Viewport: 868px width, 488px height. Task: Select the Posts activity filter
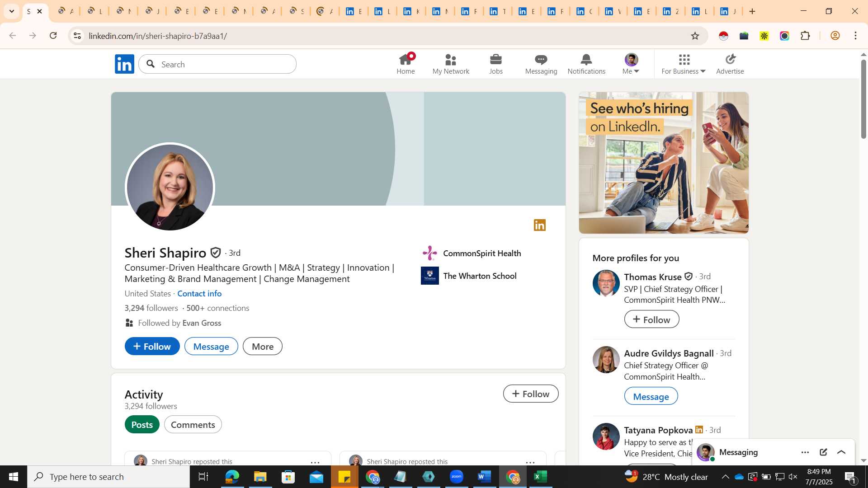(x=142, y=424)
